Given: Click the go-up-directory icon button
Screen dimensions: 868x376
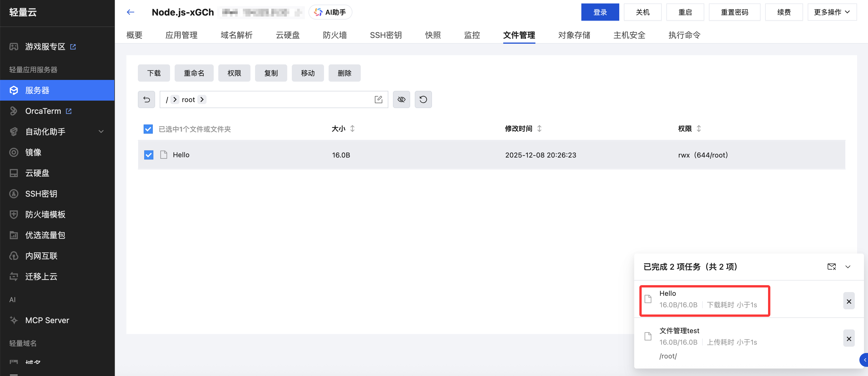Looking at the screenshot, I should (146, 99).
